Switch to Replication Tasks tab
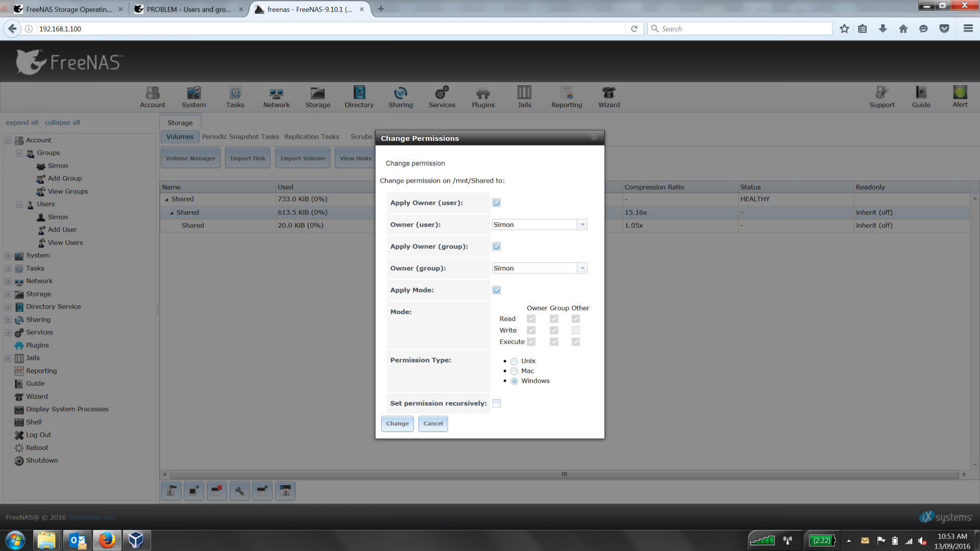 point(311,137)
